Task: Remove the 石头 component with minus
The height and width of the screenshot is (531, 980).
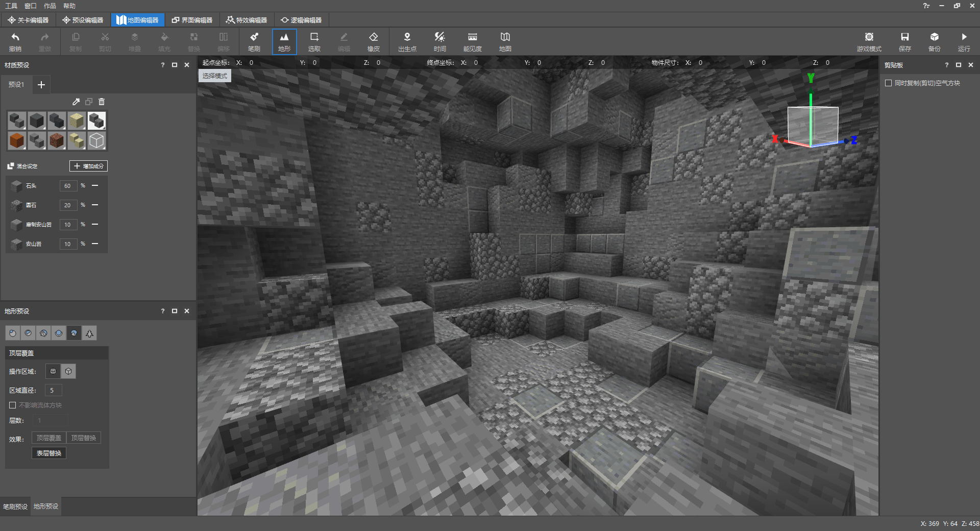Action: click(x=95, y=186)
